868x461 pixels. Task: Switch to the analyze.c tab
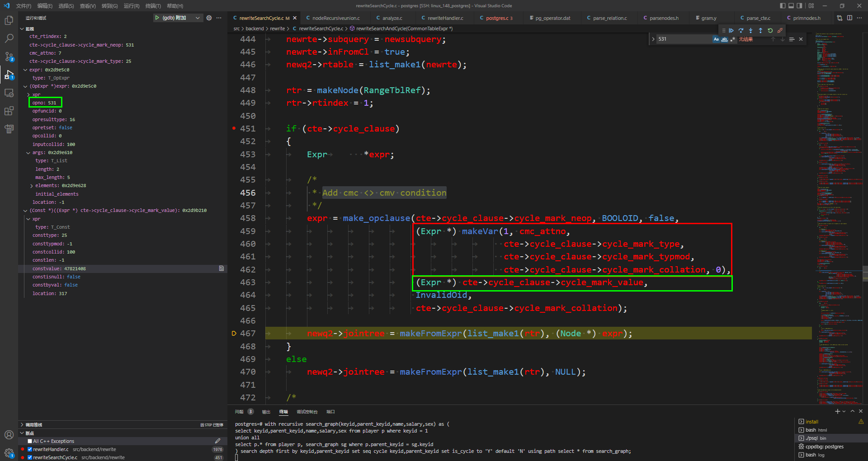coord(392,18)
